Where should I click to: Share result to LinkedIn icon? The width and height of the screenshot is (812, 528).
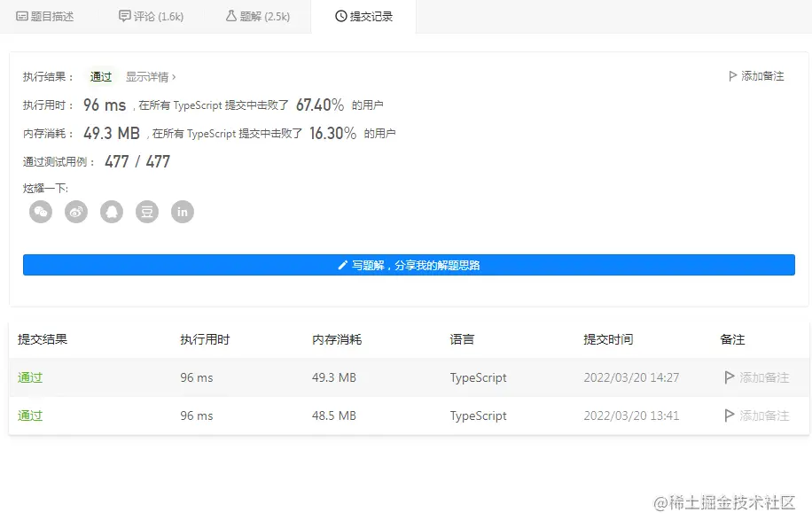[x=183, y=212]
